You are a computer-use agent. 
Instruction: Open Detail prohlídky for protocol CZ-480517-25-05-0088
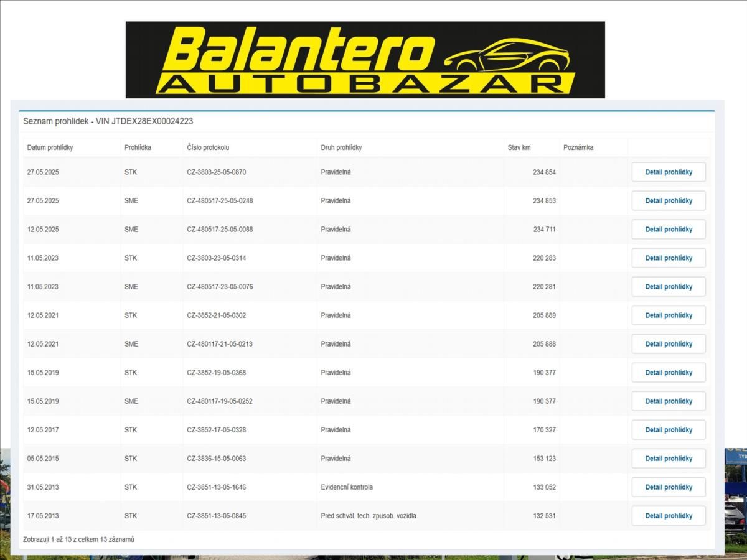point(669,229)
